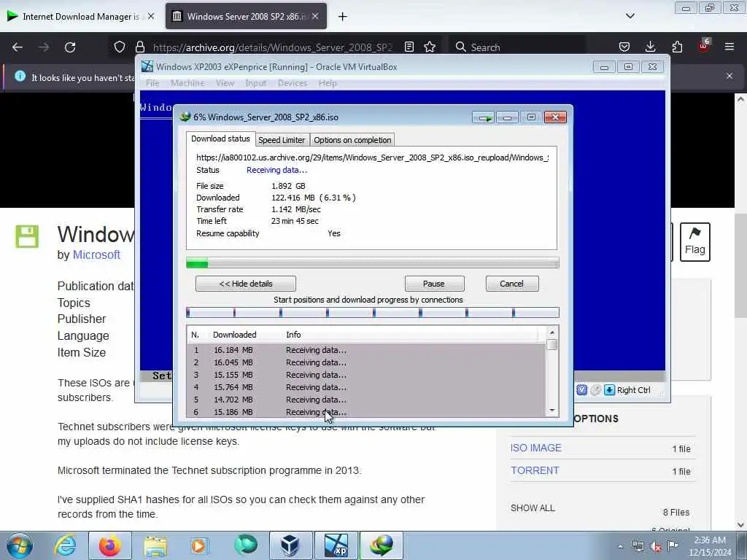Select connection row 3 with 15.155 MB
The image size is (747, 560).
pyautogui.click(x=366, y=375)
